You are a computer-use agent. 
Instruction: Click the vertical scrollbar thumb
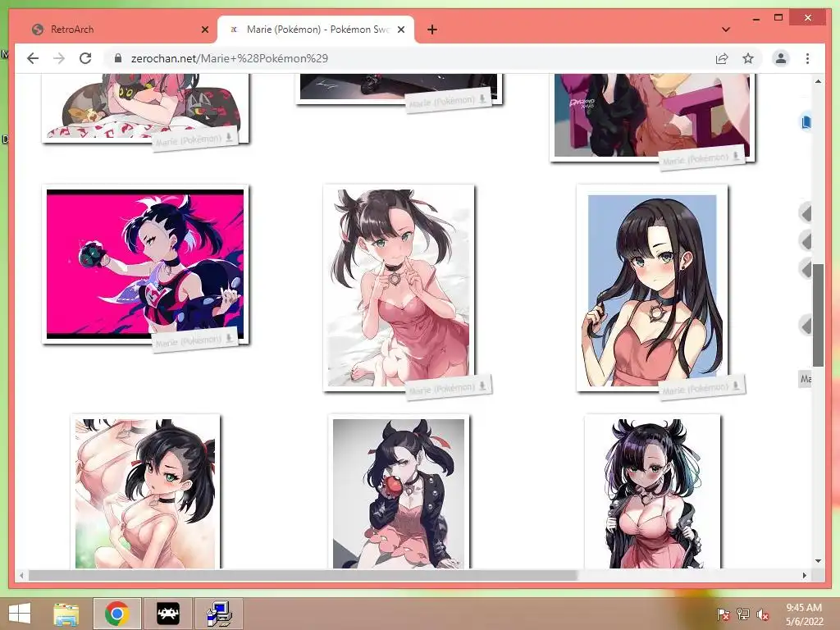tap(818, 315)
